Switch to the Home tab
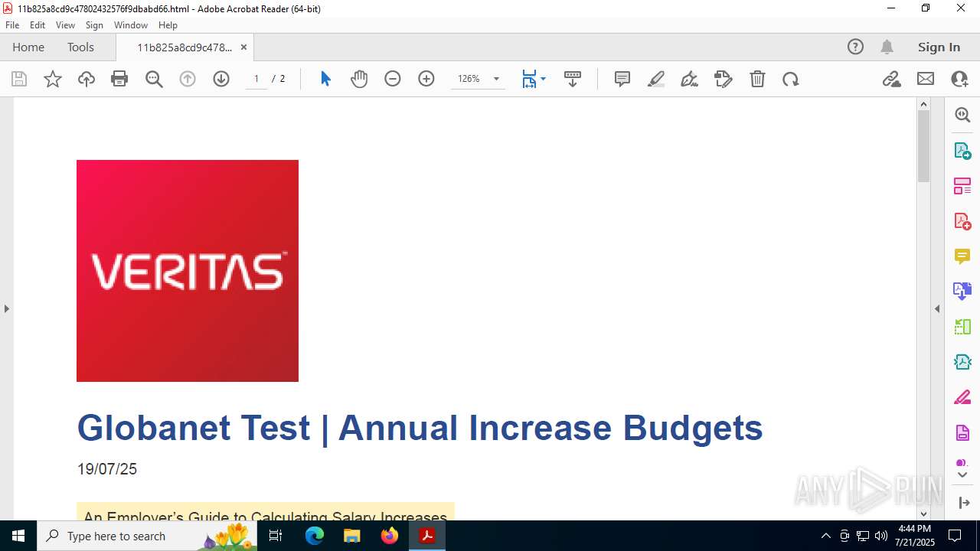 tap(28, 47)
